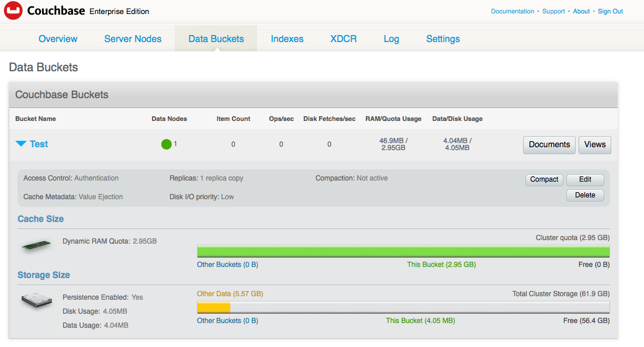Image resolution: width=644 pixels, height=347 pixels.
Task: Select the Data Buckets tab
Action: pos(216,39)
